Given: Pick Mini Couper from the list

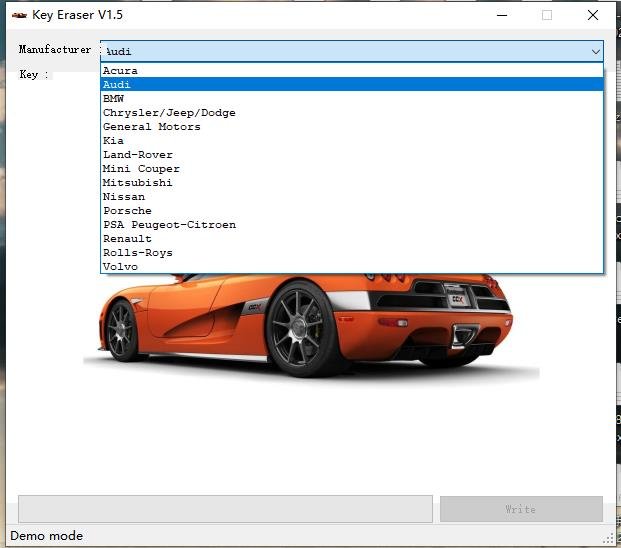Looking at the screenshot, I should pos(141,169).
